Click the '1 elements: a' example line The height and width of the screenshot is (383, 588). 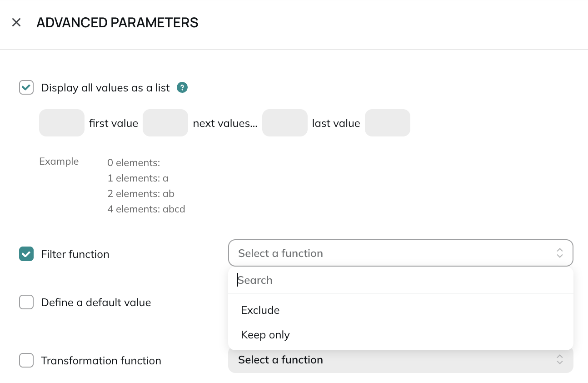[138, 178]
